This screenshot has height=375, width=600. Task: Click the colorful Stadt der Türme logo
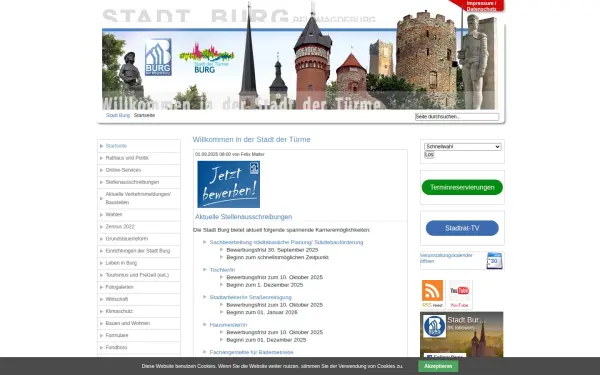point(207,58)
